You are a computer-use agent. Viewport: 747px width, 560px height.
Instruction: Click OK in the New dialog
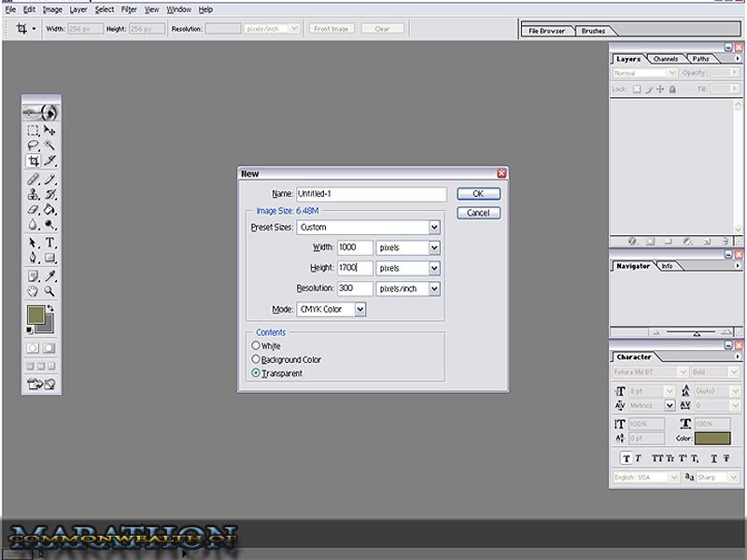click(478, 194)
